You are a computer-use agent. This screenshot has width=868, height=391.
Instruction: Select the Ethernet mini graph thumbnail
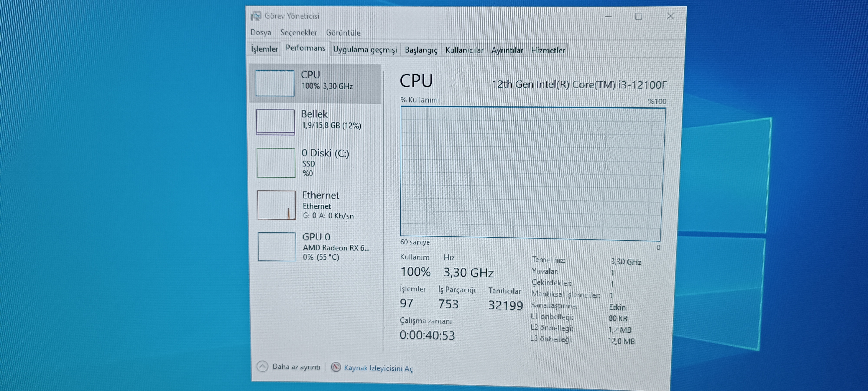pyautogui.click(x=276, y=205)
